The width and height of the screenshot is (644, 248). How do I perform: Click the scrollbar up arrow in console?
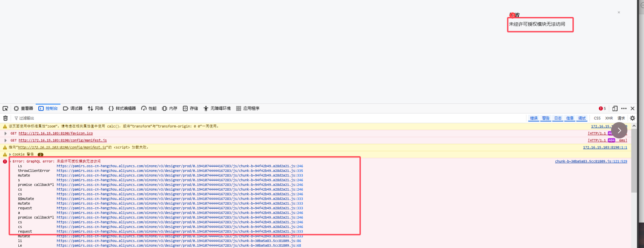point(634,126)
